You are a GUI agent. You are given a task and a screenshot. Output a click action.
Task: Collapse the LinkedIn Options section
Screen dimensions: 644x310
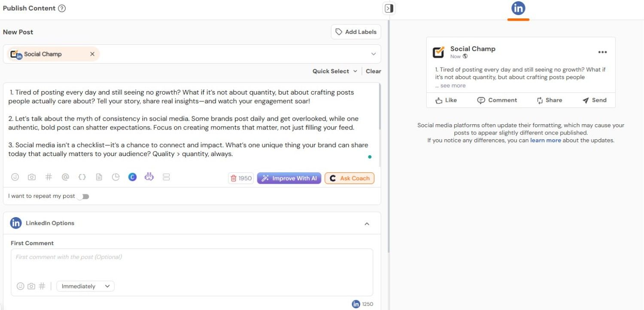(367, 224)
